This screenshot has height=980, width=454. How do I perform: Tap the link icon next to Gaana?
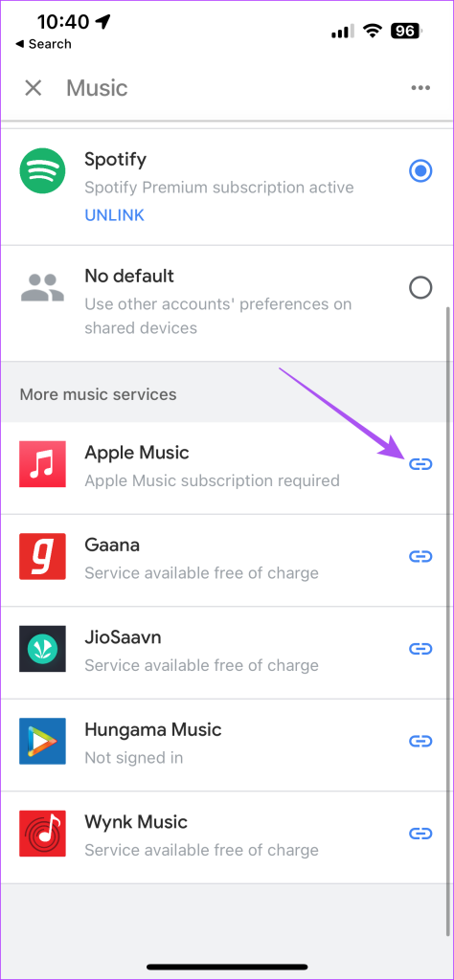tap(420, 556)
